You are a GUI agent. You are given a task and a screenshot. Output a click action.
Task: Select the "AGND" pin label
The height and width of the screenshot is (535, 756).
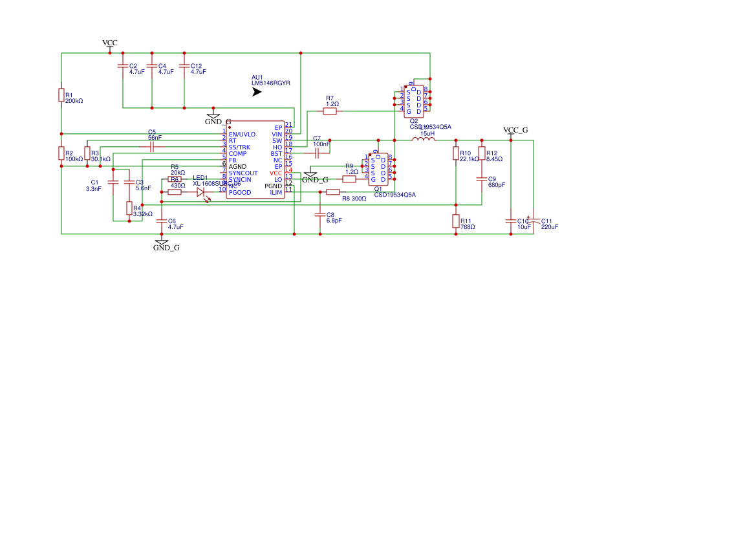[238, 166]
